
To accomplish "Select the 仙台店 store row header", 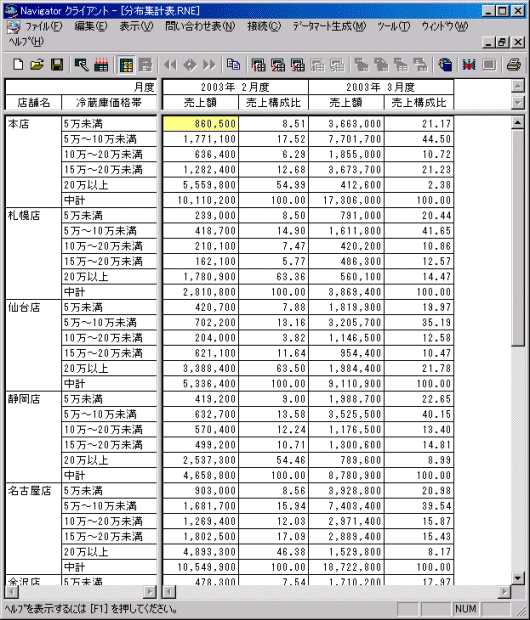I will pyautogui.click(x=33, y=345).
